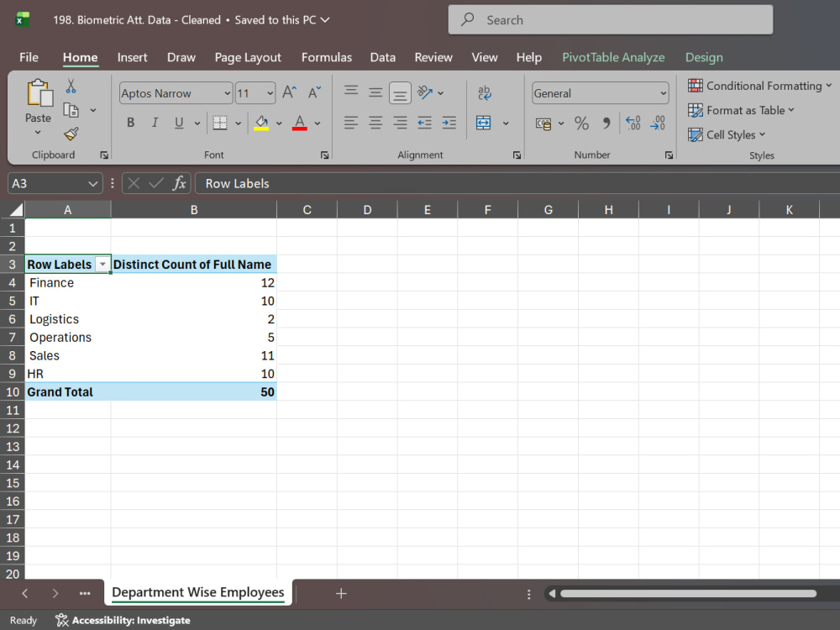The width and height of the screenshot is (840, 630).
Task: Open Number format dialog launcher
Action: (669, 155)
